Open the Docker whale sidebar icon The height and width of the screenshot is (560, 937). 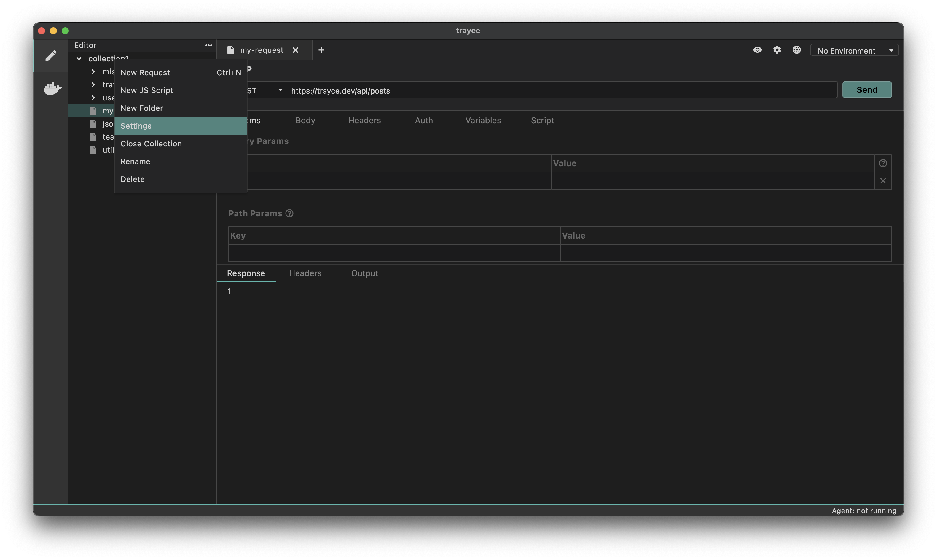(x=52, y=89)
